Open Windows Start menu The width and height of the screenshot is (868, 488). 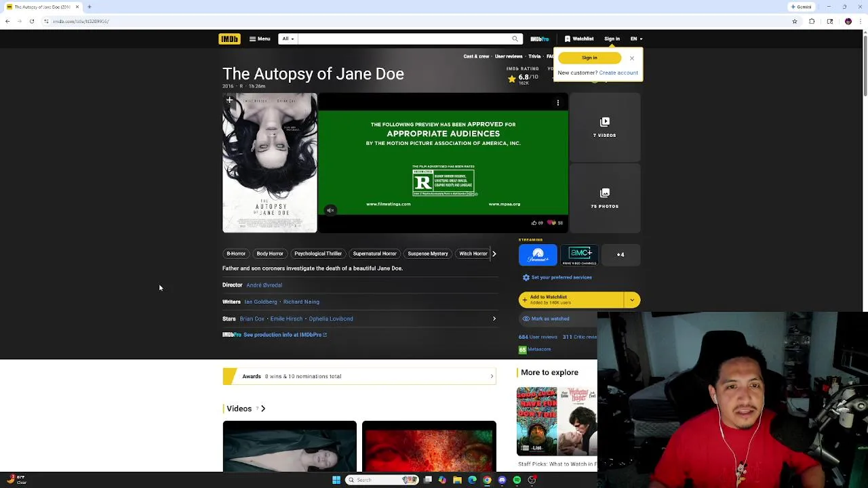click(x=336, y=480)
